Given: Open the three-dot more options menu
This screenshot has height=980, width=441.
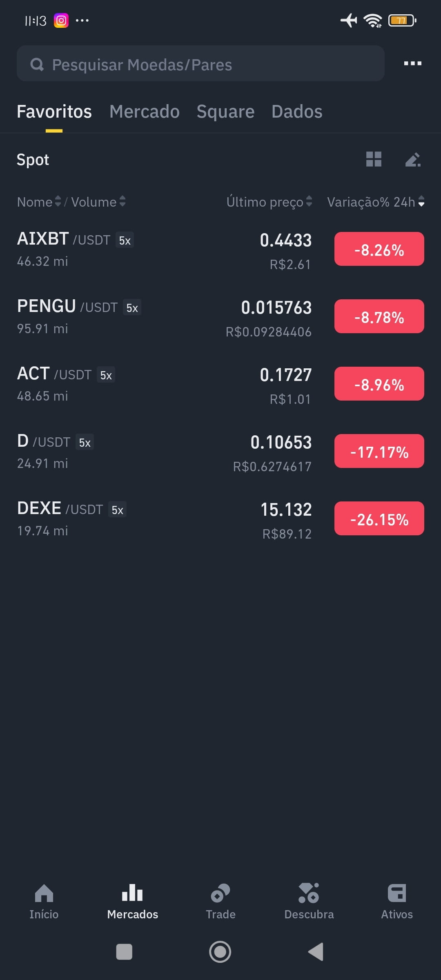Looking at the screenshot, I should pos(412,63).
